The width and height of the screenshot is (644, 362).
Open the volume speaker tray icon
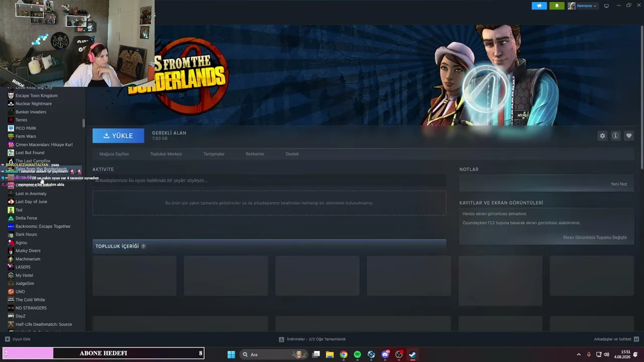[x=606, y=354]
